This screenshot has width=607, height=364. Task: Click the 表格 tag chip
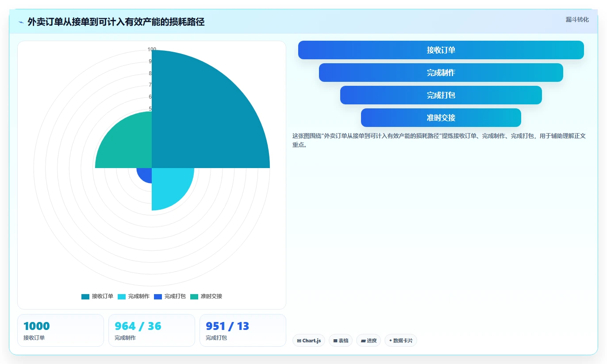[341, 341]
